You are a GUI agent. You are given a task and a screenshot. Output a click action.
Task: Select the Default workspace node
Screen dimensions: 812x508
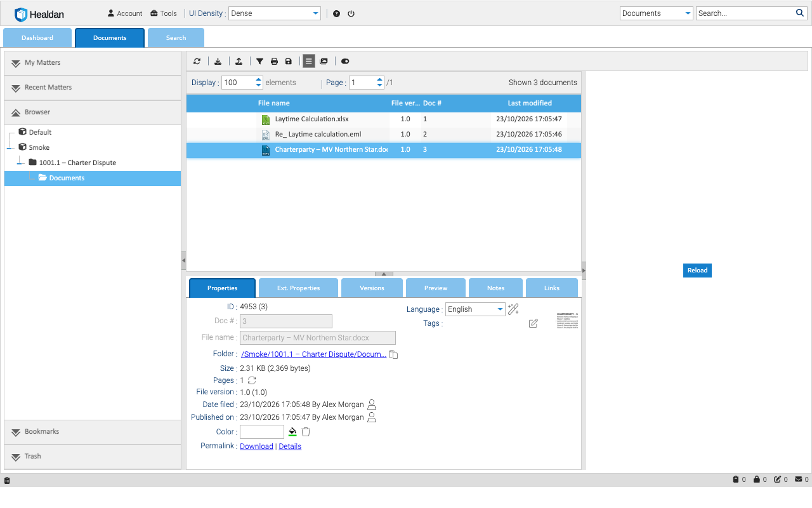point(40,132)
